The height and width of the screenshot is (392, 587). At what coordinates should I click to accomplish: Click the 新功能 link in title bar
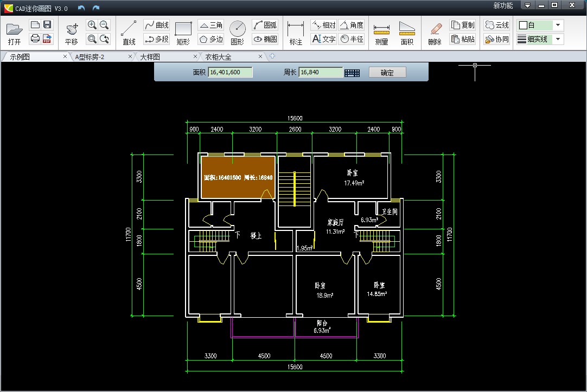click(503, 6)
